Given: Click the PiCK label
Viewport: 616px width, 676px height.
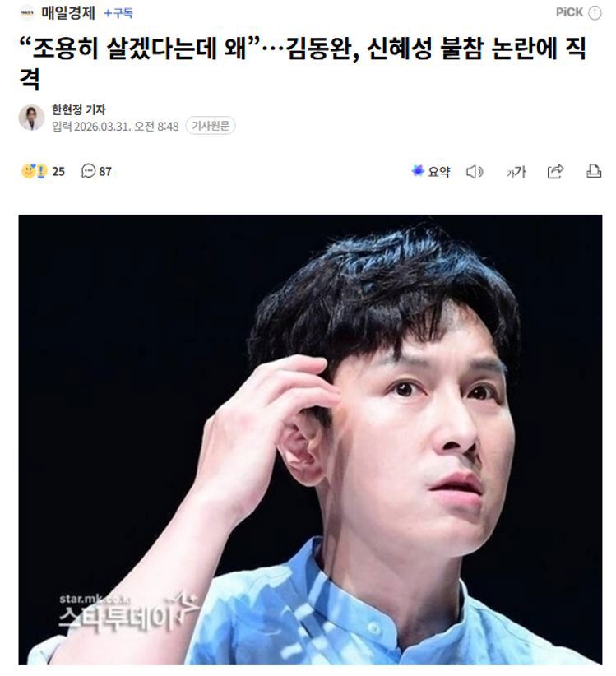Looking at the screenshot, I should 568,12.
